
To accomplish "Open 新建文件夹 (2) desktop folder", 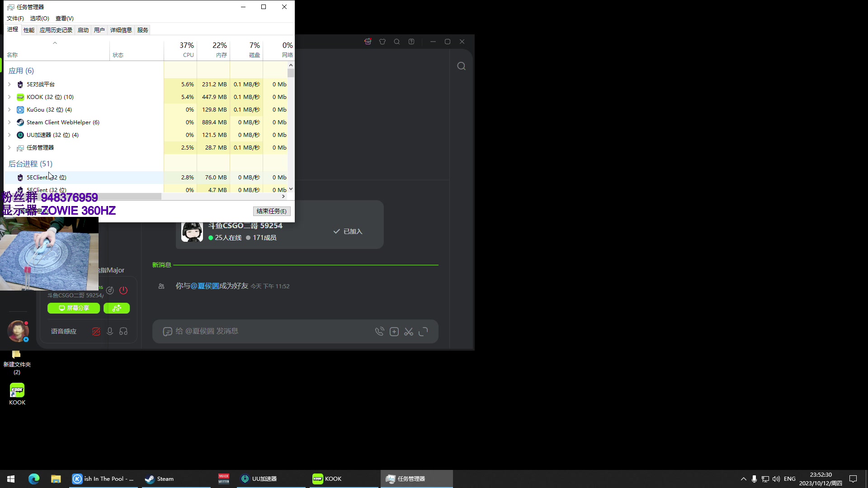I will 17,363.
